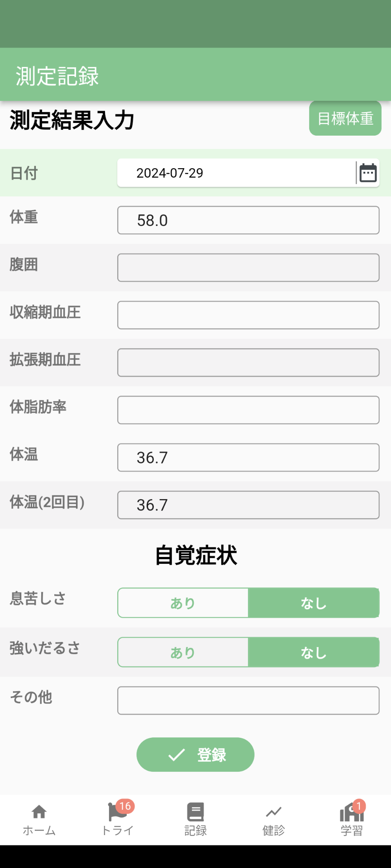Focus the その他 text field
Screen dimensions: 391x868
point(248,701)
